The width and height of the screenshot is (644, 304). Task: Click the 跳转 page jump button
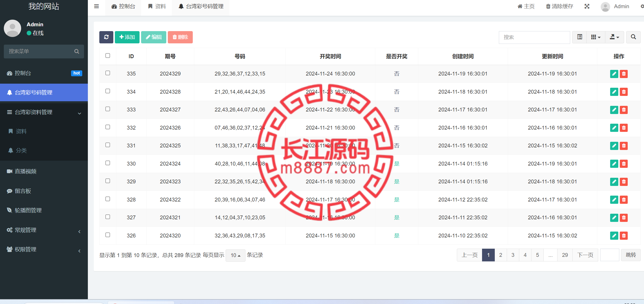point(631,255)
